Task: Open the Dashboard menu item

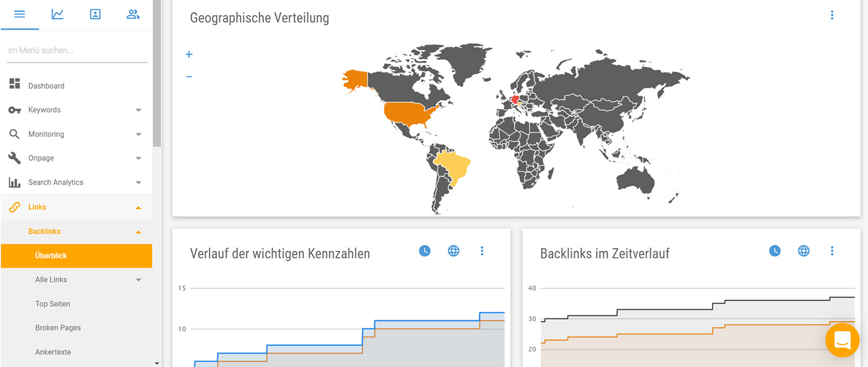Action: [x=46, y=86]
